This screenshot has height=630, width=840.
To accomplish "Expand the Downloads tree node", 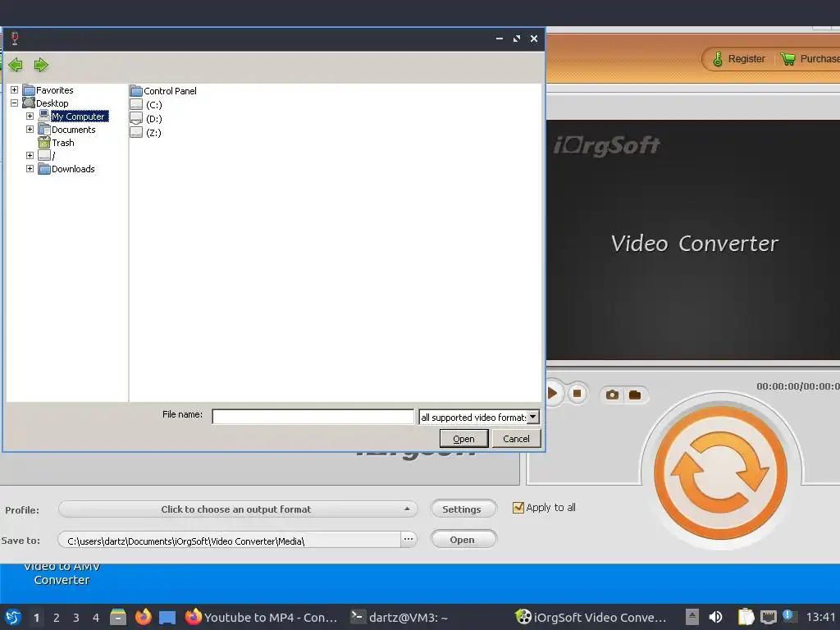I will 30,169.
